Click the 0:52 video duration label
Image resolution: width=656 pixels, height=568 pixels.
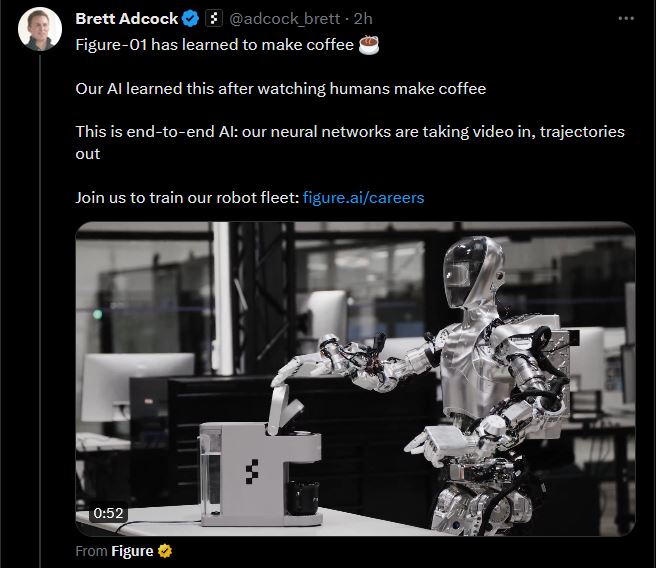pos(108,513)
